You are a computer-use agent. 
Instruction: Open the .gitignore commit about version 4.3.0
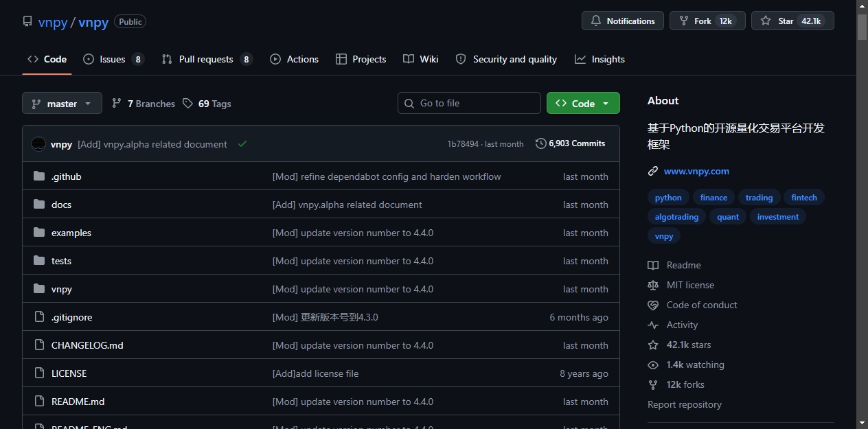325,317
